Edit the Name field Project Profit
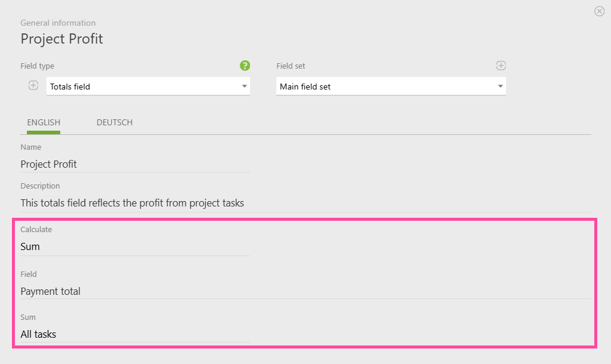The width and height of the screenshot is (611, 364). pos(135,164)
